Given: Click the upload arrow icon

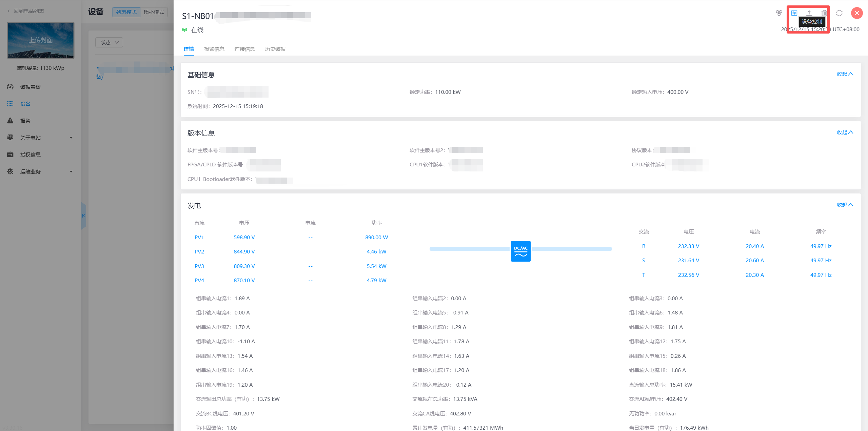Looking at the screenshot, I should tap(809, 13).
